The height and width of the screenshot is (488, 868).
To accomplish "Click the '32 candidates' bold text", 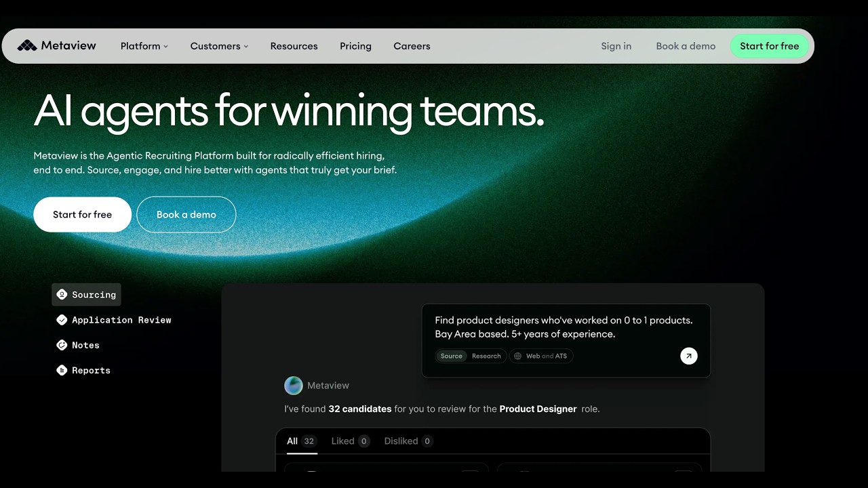I will [x=359, y=409].
